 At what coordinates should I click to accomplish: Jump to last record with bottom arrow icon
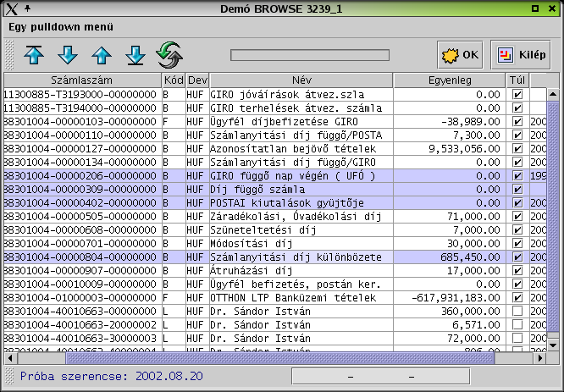(135, 55)
